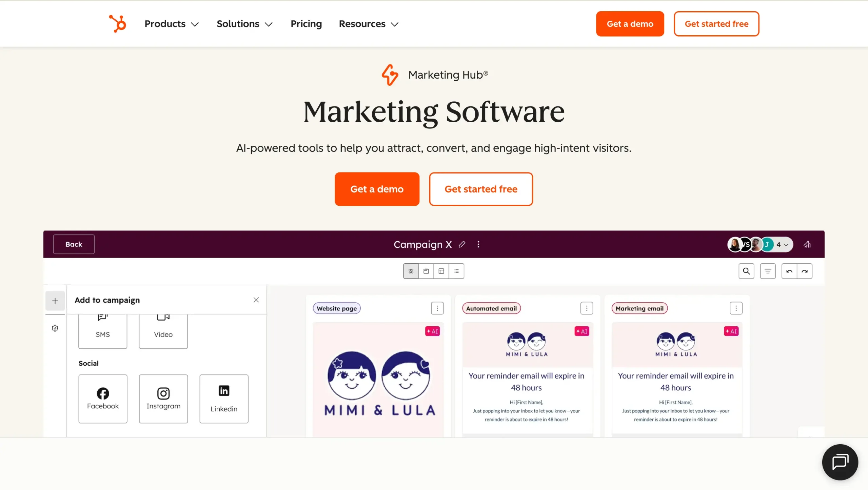Open the chat widget bubble
This screenshot has width=868, height=490.
tap(840, 462)
